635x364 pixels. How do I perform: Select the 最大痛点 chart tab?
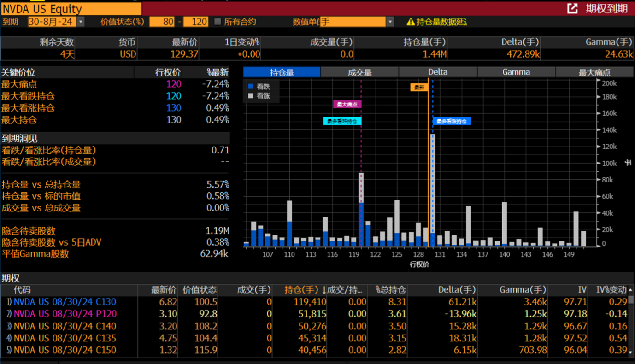(594, 72)
